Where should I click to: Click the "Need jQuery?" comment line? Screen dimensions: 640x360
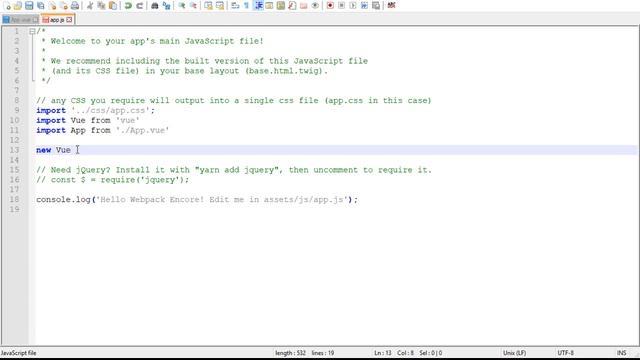(x=234, y=170)
